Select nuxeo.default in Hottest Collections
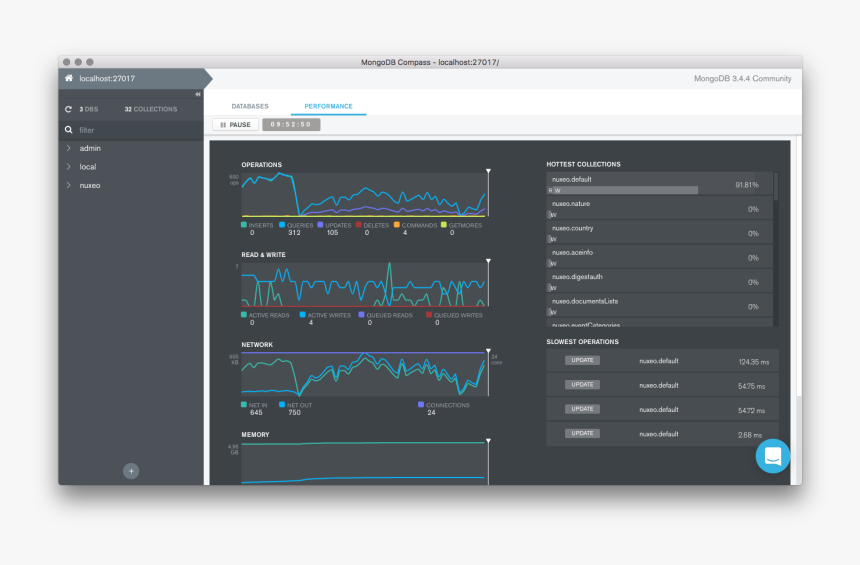This screenshot has width=860, height=565. point(659,184)
